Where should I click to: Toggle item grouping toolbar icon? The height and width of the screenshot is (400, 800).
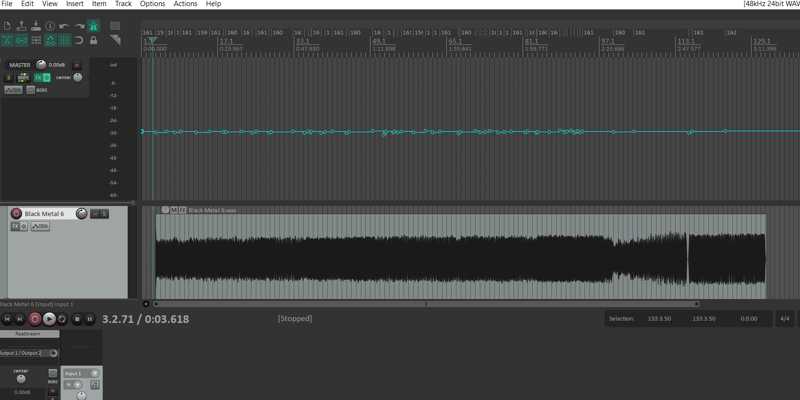[21, 40]
